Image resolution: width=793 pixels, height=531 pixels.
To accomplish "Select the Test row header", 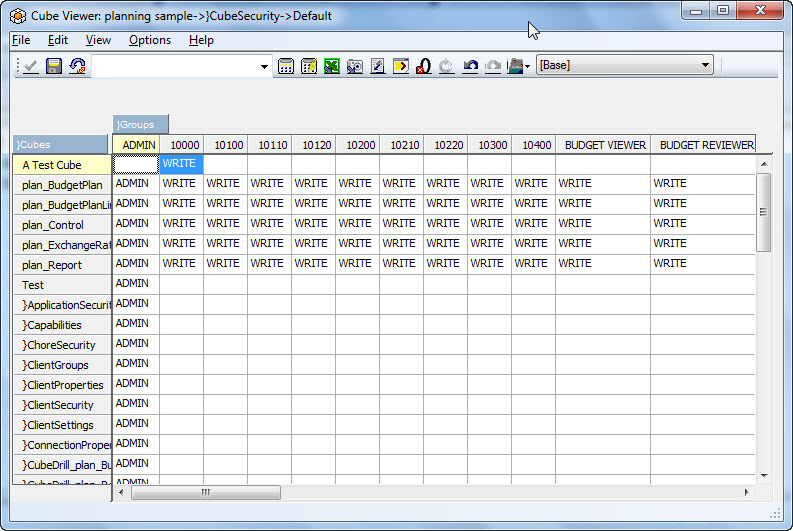I will (62, 285).
